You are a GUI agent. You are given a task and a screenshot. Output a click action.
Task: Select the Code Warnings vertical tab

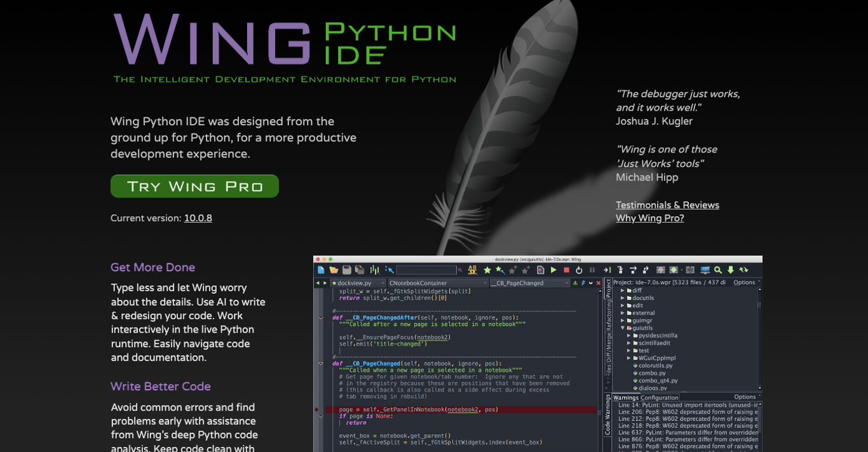[608, 415]
